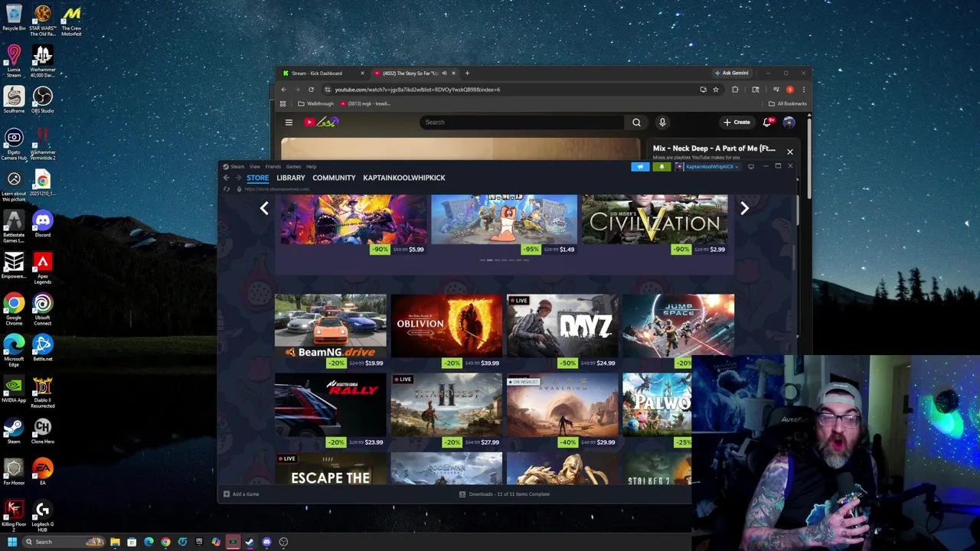Open Downloads status in Steam footer

pyautogui.click(x=504, y=494)
